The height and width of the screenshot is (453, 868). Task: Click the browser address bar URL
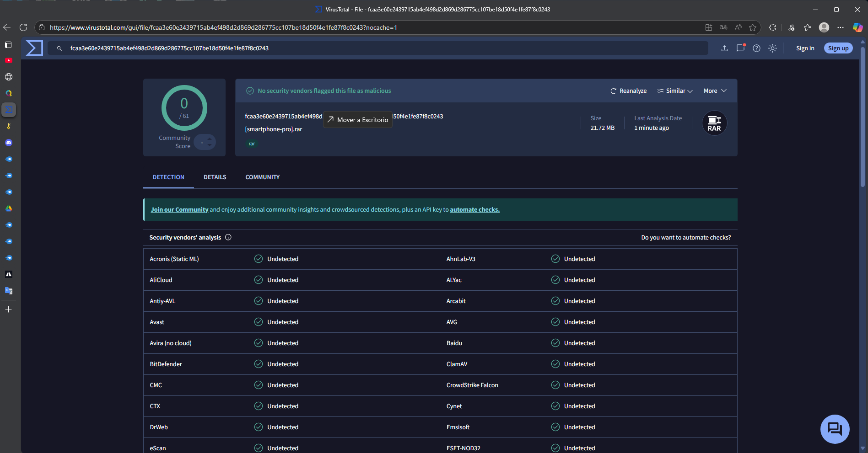pyautogui.click(x=223, y=27)
